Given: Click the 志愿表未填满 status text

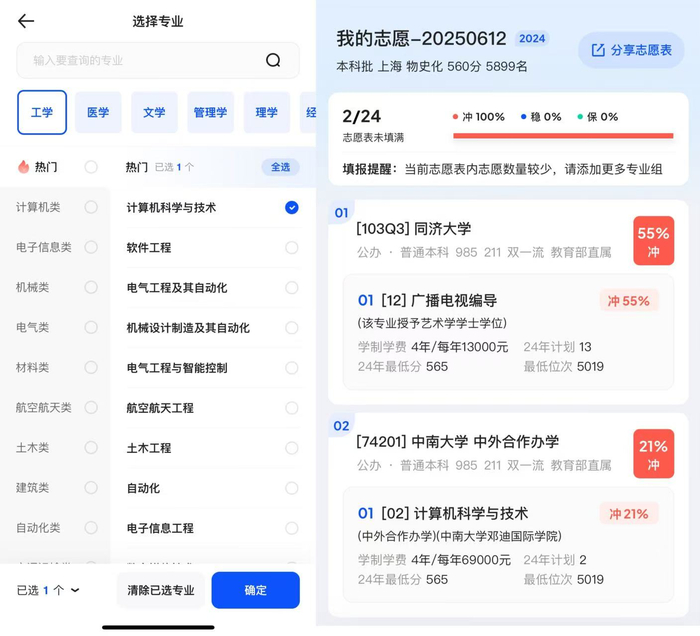Looking at the screenshot, I should click(x=373, y=137).
